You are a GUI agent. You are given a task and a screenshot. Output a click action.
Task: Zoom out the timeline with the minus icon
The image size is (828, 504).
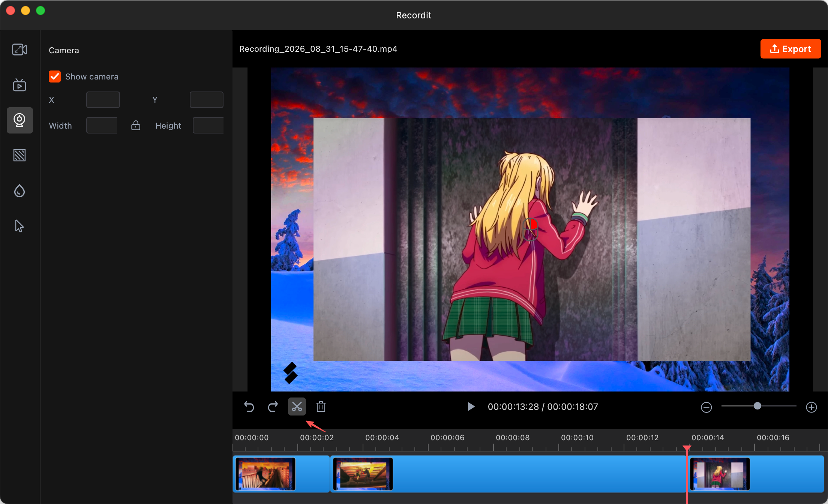[x=706, y=407]
